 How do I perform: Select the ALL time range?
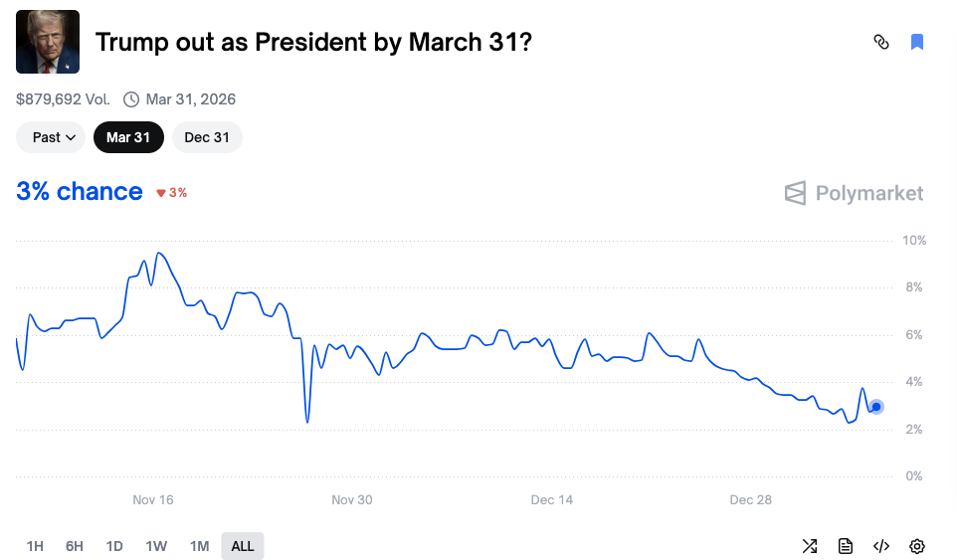pos(243,546)
